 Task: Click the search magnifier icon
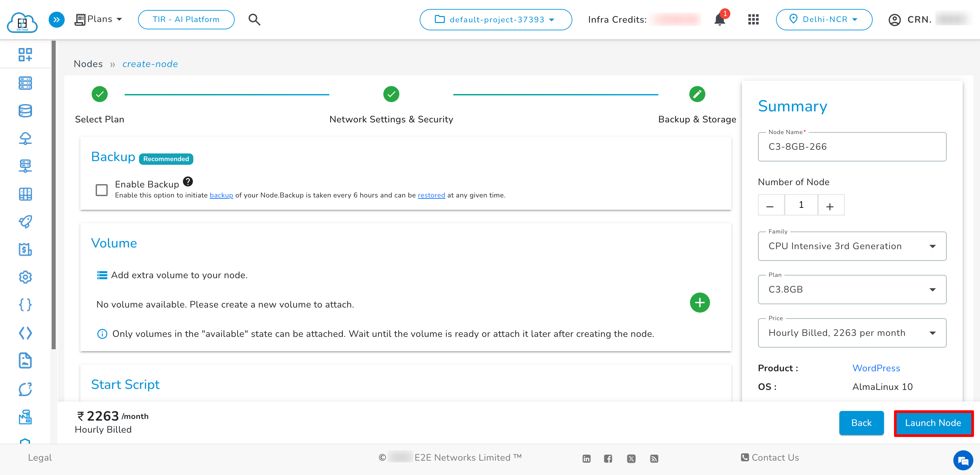[x=254, y=20]
